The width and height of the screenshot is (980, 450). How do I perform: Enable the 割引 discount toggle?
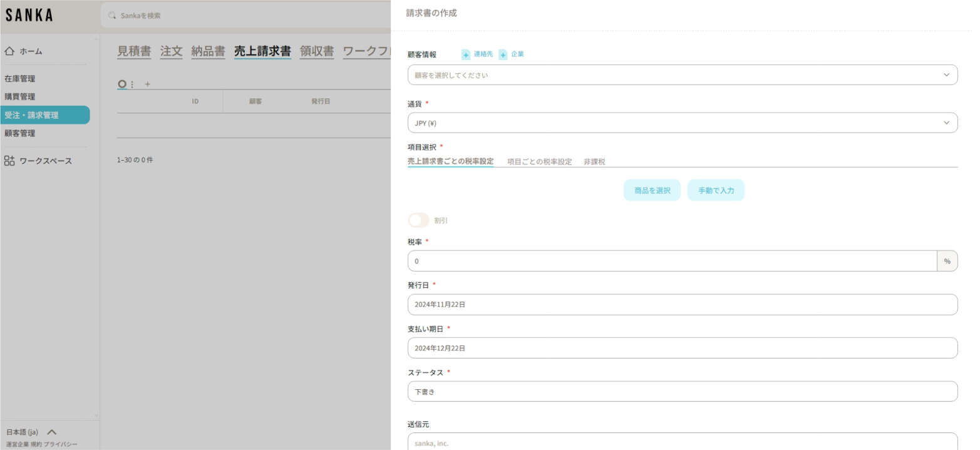[x=418, y=220]
